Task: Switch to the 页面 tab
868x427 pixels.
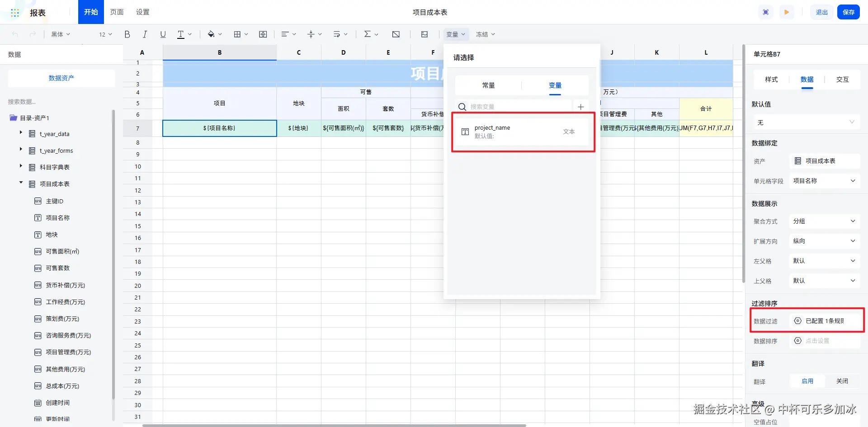Action: click(x=117, y=12)
